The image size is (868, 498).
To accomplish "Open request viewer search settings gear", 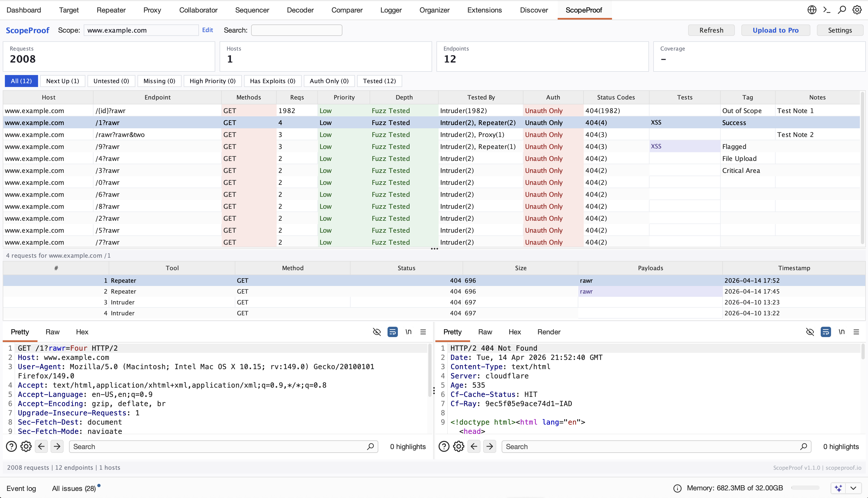I will (x=26, y=446).
